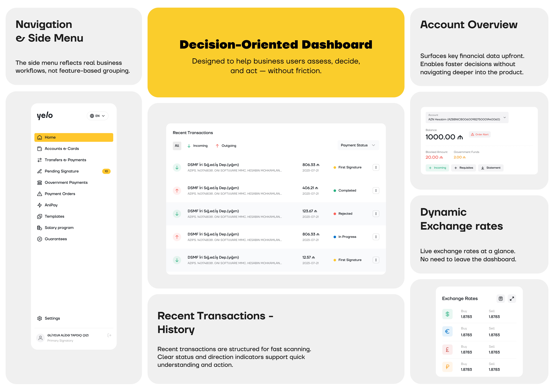Screen dimensions: 559x392
Task: Filter transactions by All
Action: pos(177,146)
